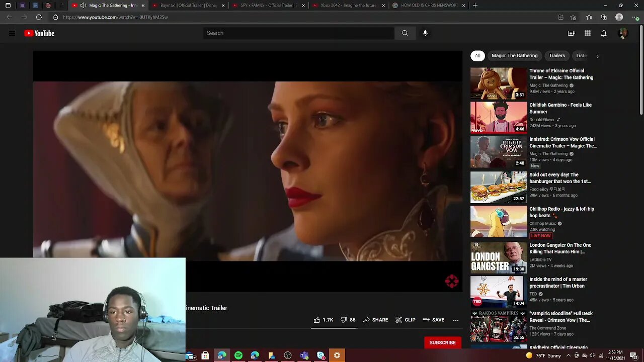Open Vampiric Bloodline deck reveal title
This screenshot has height=362, width=644.
(561, 317)
